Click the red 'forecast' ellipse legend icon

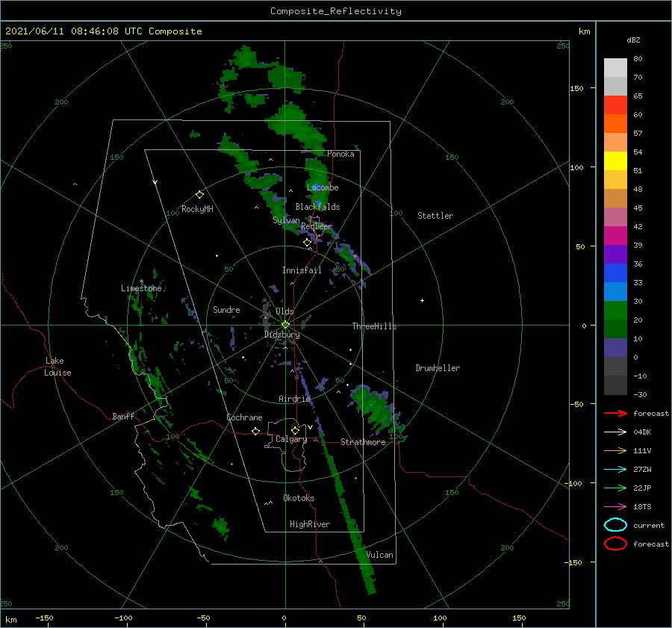615,544
